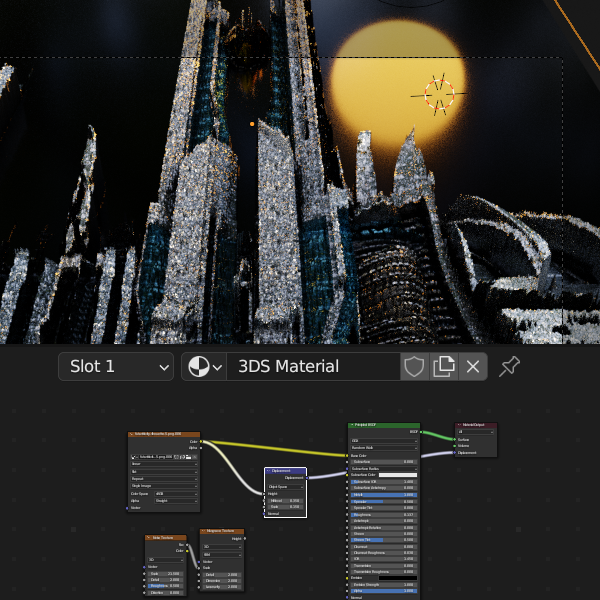Open the Color Space sRGB dropdown
Viewport: 600px width, 600px height.
[x=176, y=494]
